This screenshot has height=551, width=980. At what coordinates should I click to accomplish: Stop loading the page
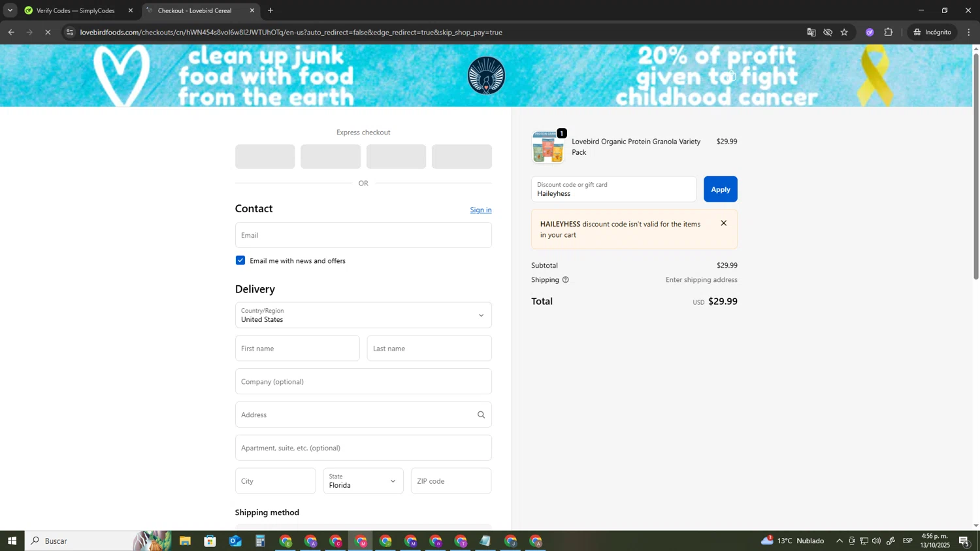[48, 32]
